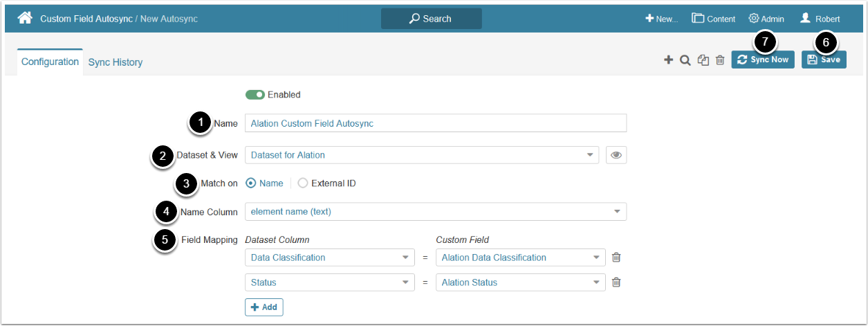
Task: Click the plus icon in the toolbar
Action: point(668,60)
